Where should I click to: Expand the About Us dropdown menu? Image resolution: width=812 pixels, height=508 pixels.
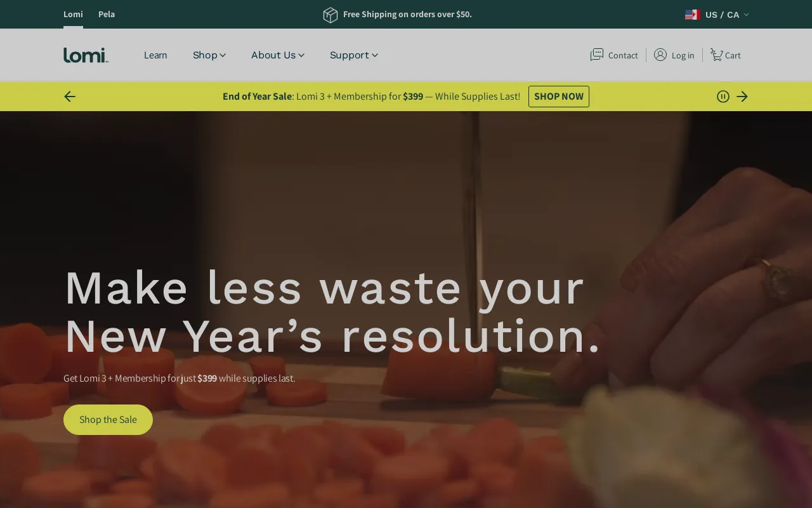pyautogui.click(x=278, y=55)
